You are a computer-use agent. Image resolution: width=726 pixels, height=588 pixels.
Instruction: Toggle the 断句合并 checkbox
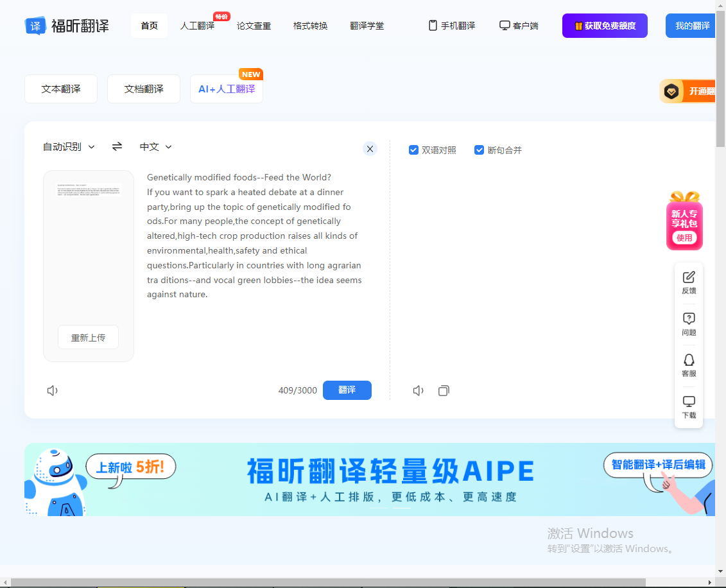coord(480,150)
